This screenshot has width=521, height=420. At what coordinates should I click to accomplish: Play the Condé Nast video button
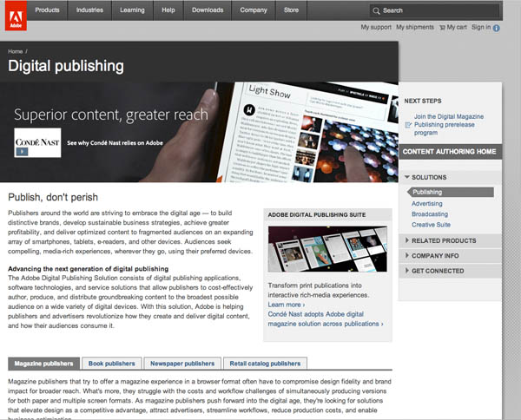coord(22,151)
